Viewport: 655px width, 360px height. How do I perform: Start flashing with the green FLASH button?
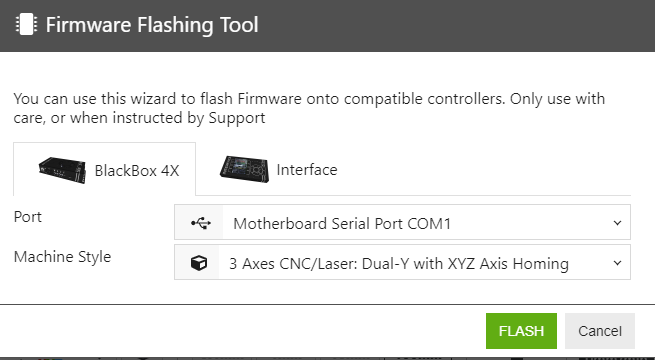[x=521, y=331]
